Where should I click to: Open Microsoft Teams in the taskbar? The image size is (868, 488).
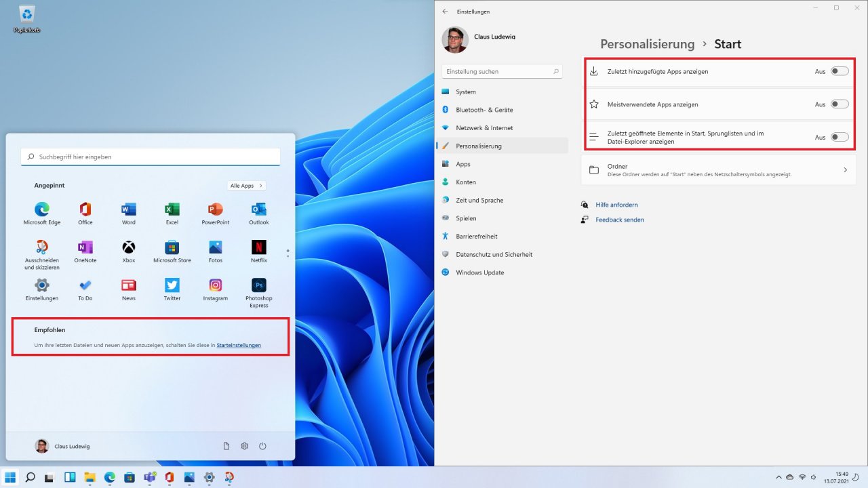149,477
